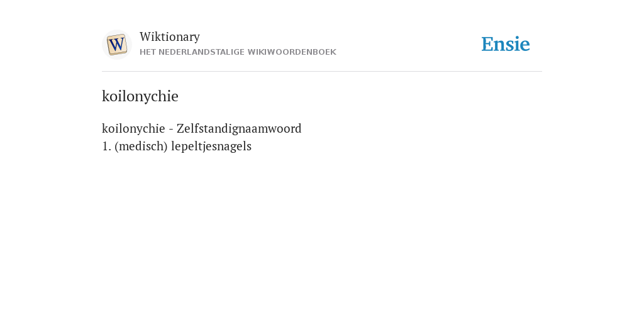Click the grey circle around the W icon

click(116, 45)
